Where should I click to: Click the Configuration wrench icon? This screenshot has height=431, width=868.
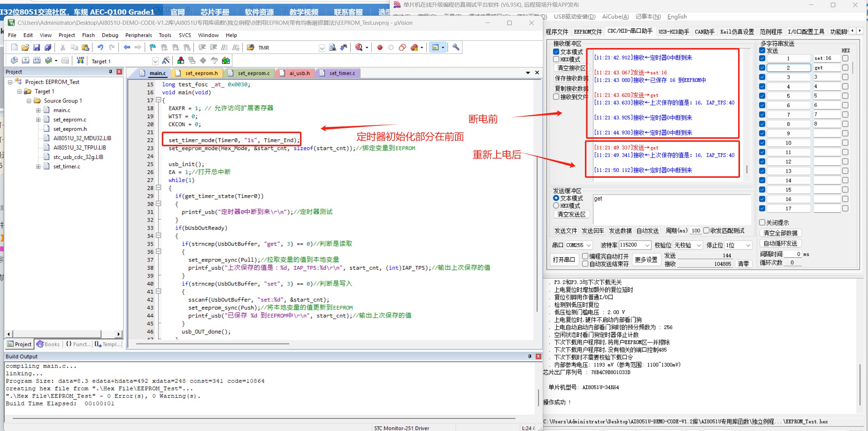pyautogui.click(x=456, y=47)
